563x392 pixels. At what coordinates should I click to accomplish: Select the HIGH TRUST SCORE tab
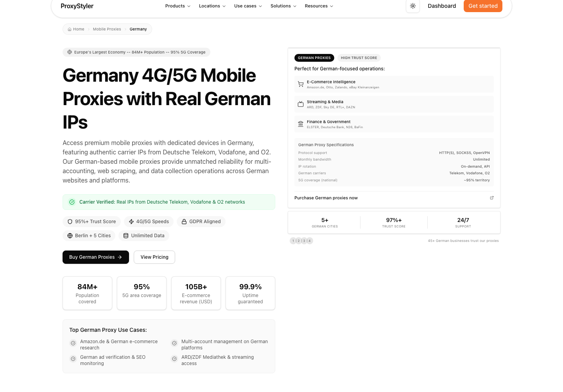(359, 58)
